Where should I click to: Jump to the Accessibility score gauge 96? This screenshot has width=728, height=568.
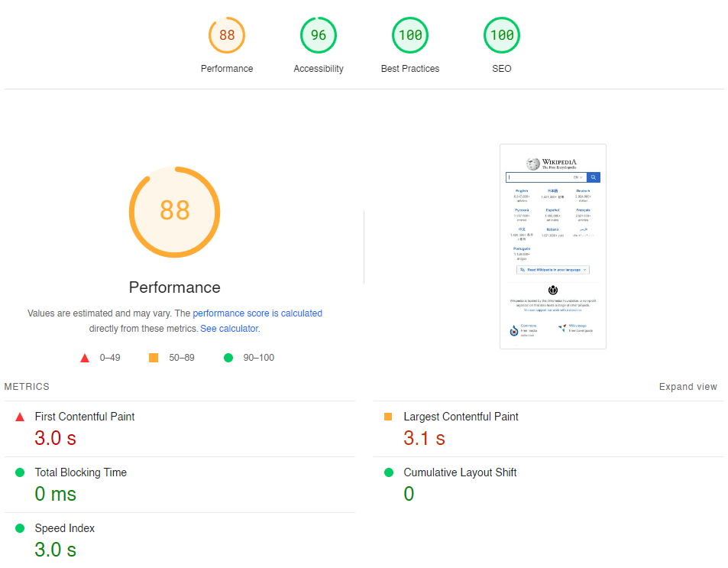[x=319, y=35]
